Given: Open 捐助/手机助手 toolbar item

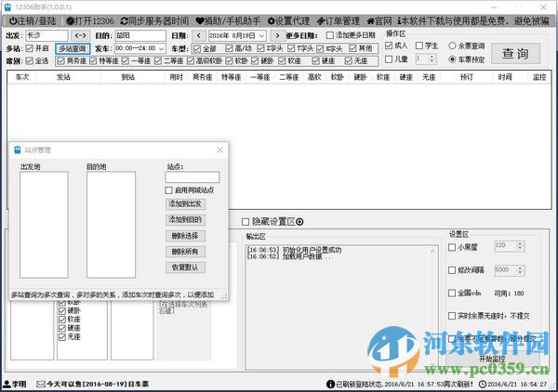Looking at the screenshot, I should tap(228, 21).
